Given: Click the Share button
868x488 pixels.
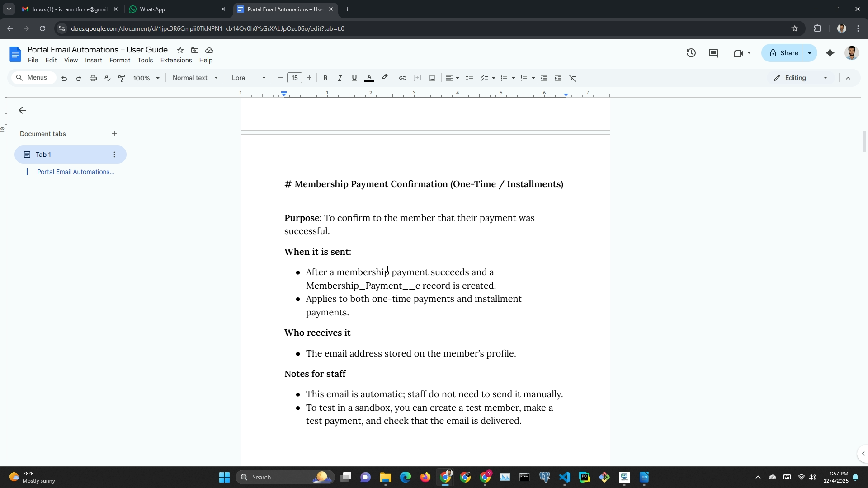Looking at the screenshot, I should point(783,53).
